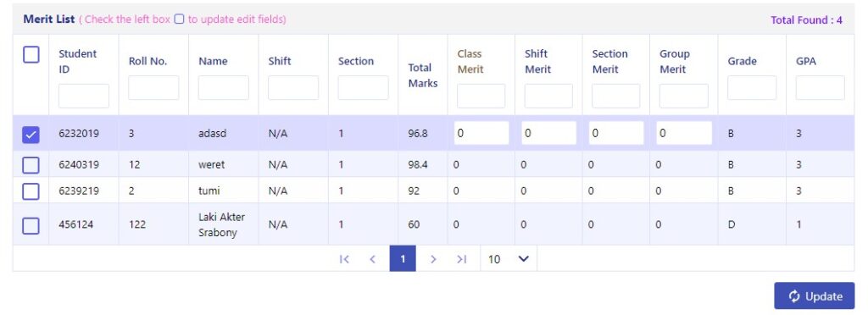
Task: Select the checkbox for student tumi
Action: (x=31, y=191)
